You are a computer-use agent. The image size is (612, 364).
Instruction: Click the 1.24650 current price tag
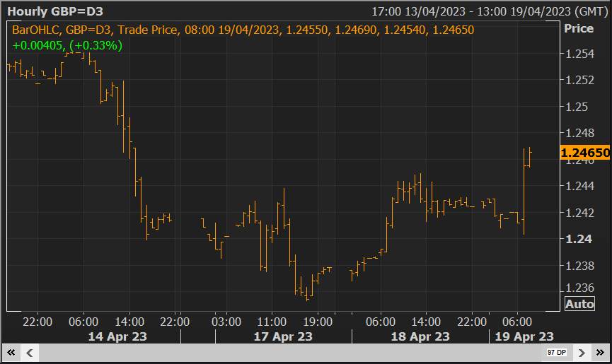pyautogui.click(x=584, y=153)
